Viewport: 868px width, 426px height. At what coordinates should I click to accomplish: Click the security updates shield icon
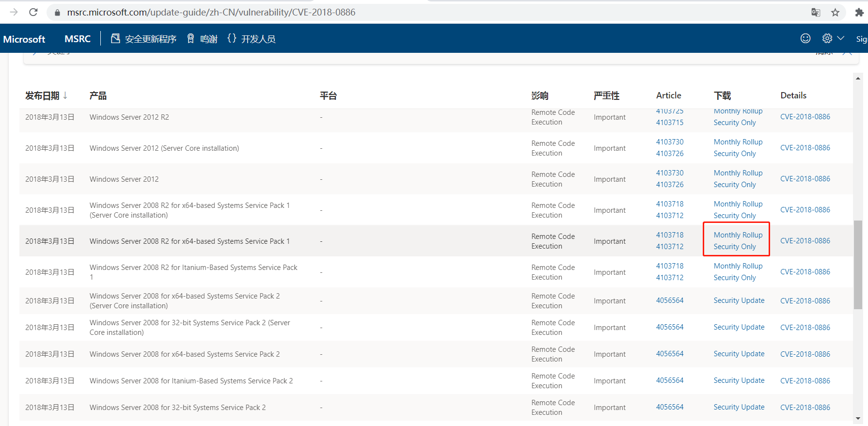coord(115,38)
